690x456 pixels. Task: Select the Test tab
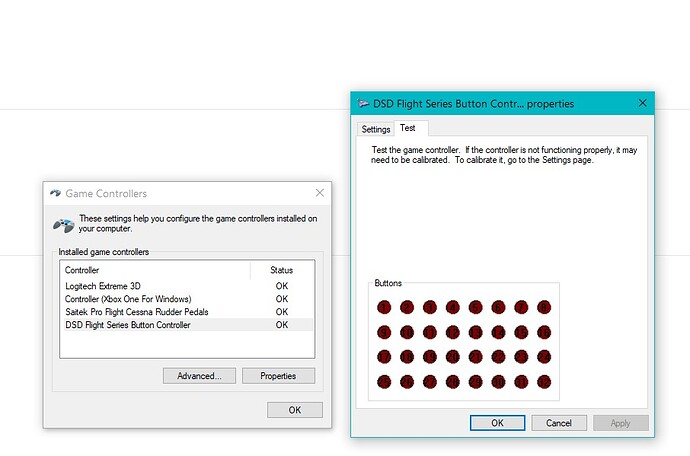tap(408, 128)
